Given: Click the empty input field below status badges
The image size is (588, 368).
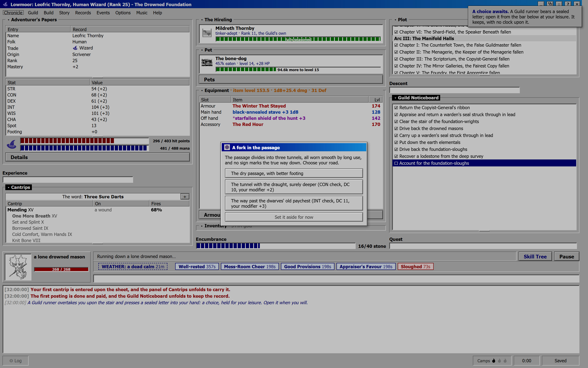Looking at the screenshot, I should (336, 278).
